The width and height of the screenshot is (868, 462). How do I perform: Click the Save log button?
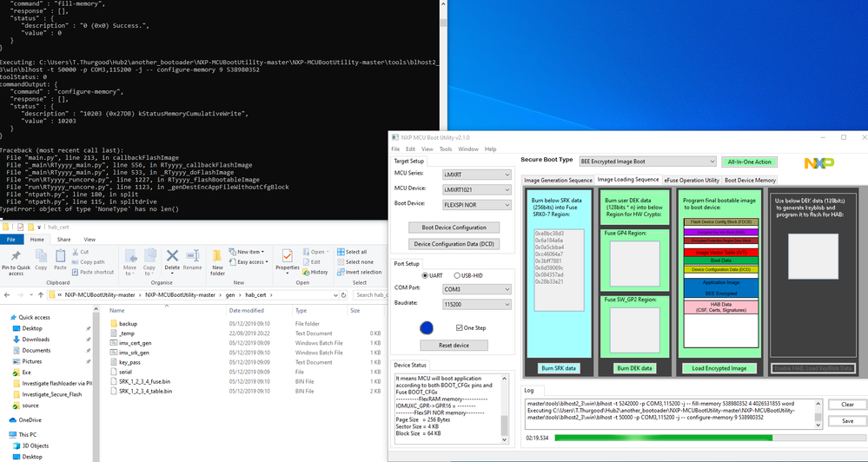(847, 421)
